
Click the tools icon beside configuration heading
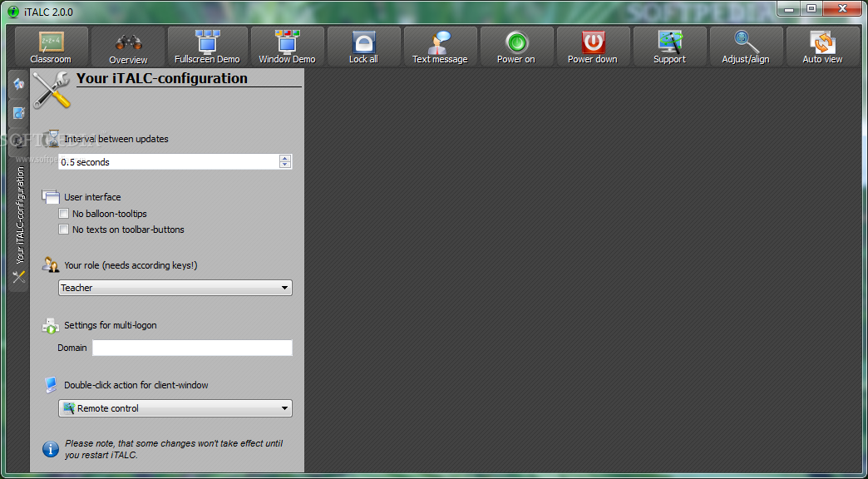(x=52, y=91)
